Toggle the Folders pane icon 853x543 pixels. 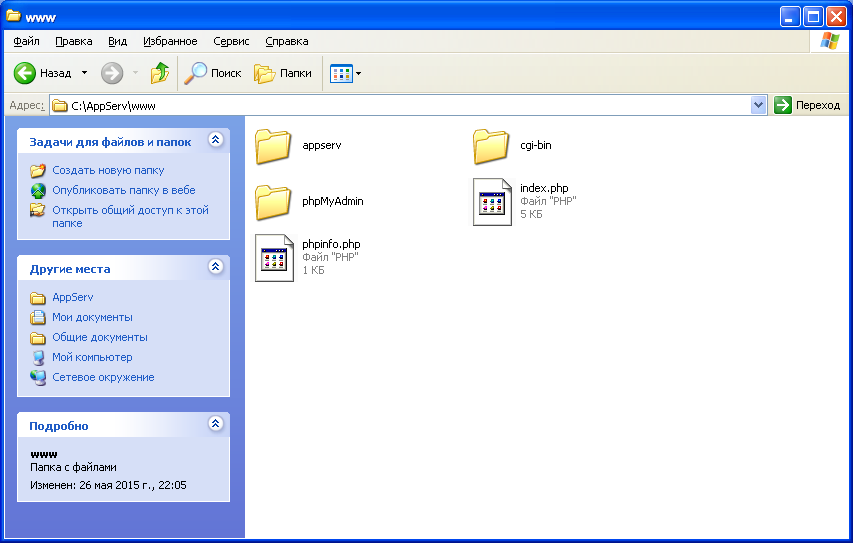(x=265, y=73)
